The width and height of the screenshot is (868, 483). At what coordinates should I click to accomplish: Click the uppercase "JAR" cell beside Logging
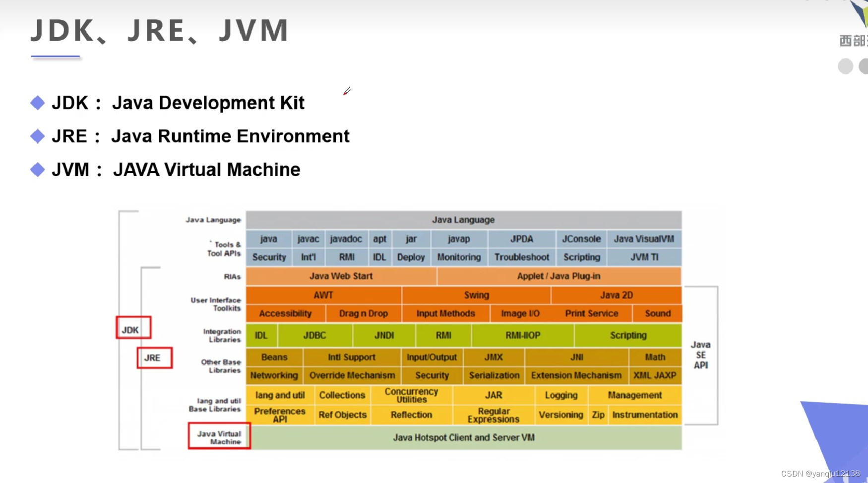click(x=494, y=395)
